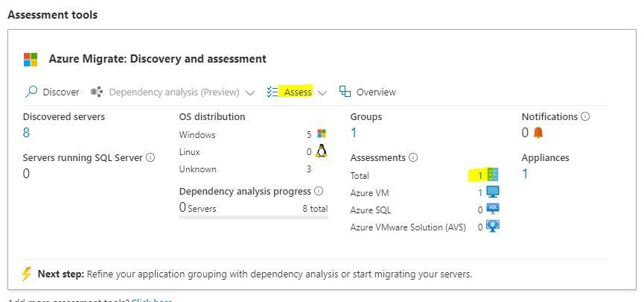Open the Azure VM assessments count 1
The width and height of the screenshot is (644, 302).
point(480,193)
